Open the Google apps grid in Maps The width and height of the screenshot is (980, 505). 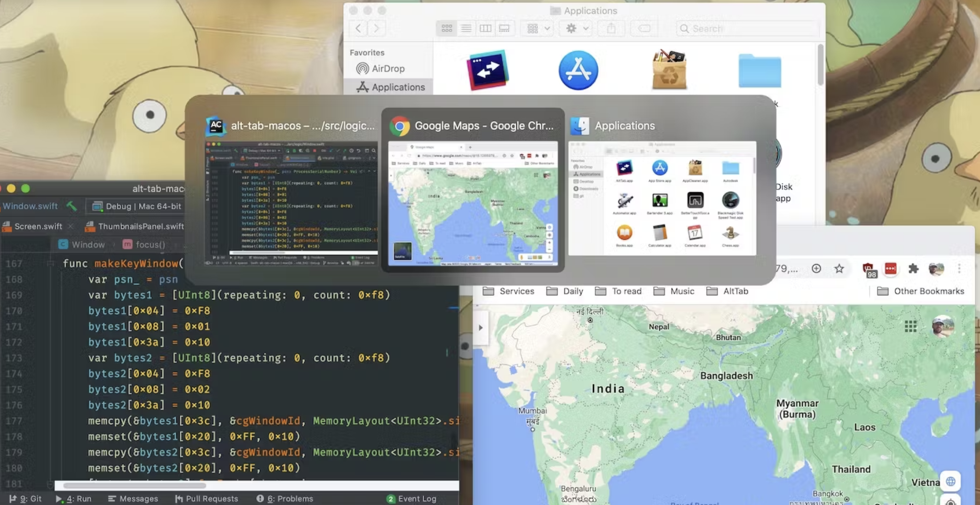coord(910,326)
